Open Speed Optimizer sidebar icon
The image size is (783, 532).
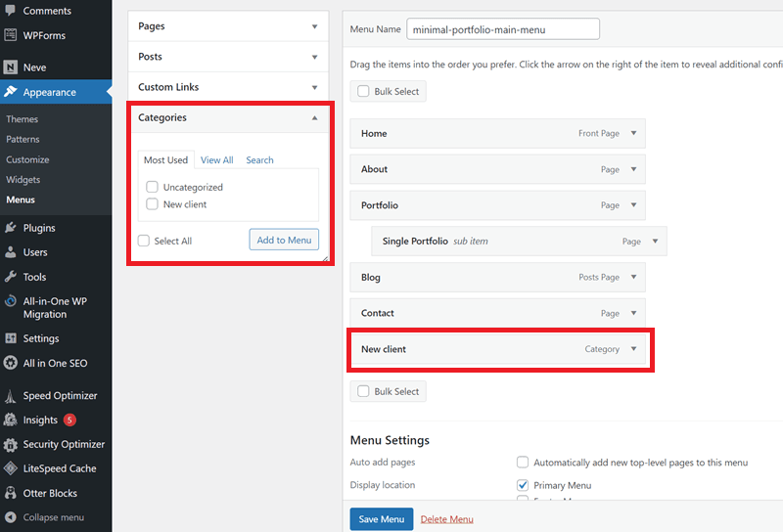point(10,396)
